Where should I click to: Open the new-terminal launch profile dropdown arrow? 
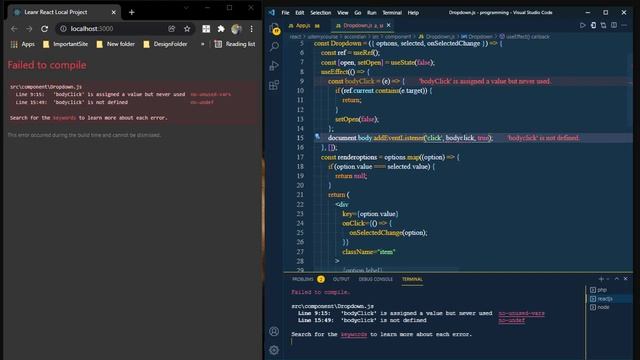pos(608,279)
